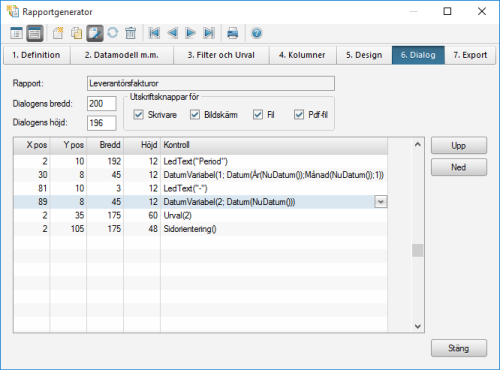
Task: Go to the previous record
Action: click(172, 33)
